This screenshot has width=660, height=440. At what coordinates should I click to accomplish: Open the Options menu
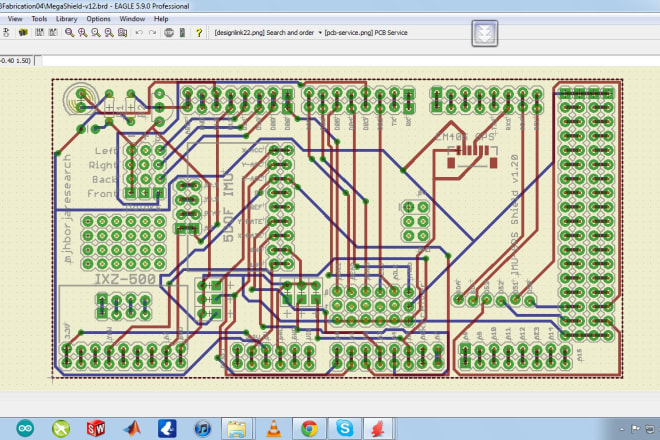[98, 19]
